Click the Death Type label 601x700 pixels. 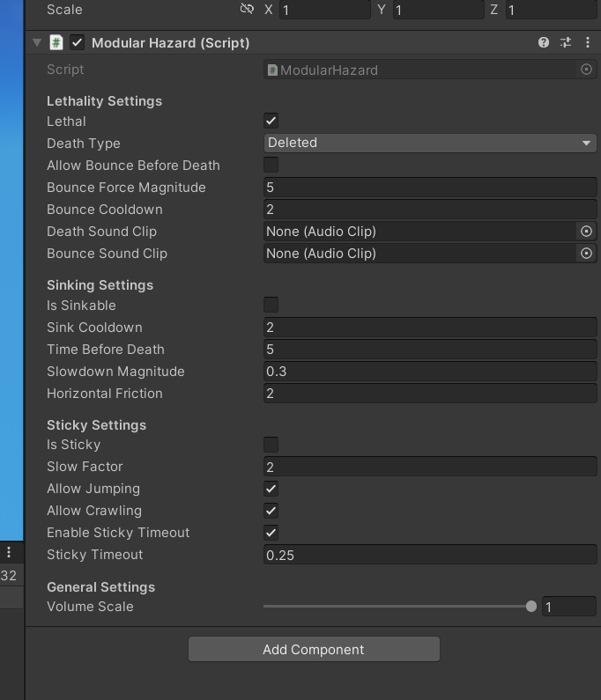(84, 144)
